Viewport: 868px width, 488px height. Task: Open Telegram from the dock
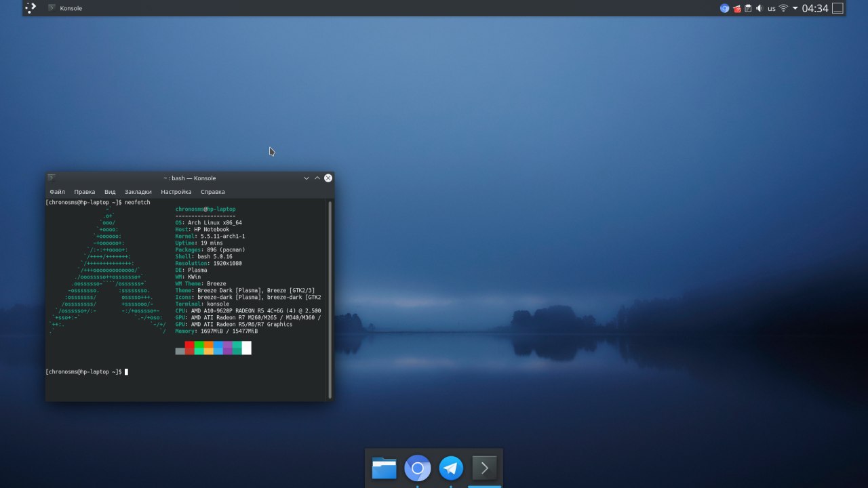(451, 468)
